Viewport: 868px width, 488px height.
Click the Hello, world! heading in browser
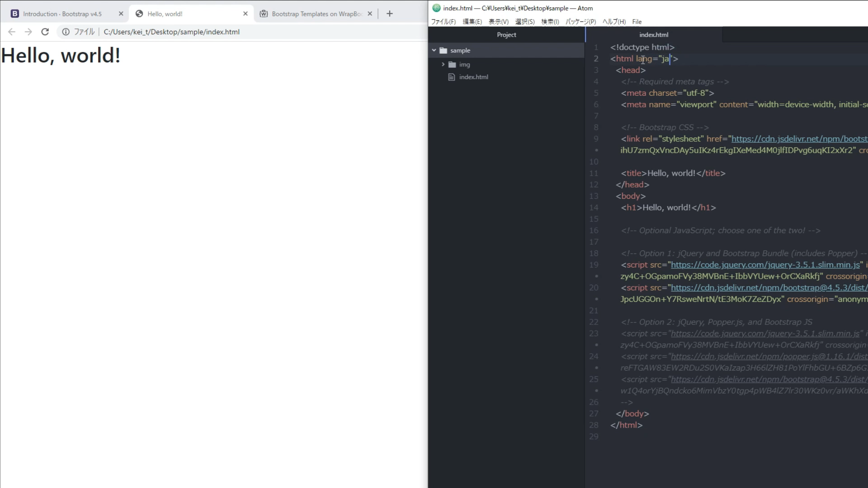[x=61, y=56]
